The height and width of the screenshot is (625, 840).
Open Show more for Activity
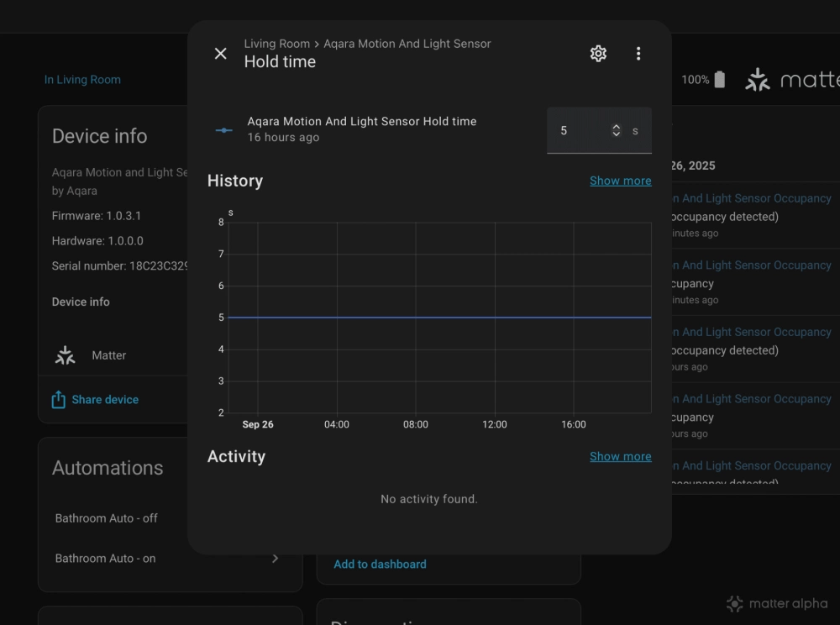[620, 456]
